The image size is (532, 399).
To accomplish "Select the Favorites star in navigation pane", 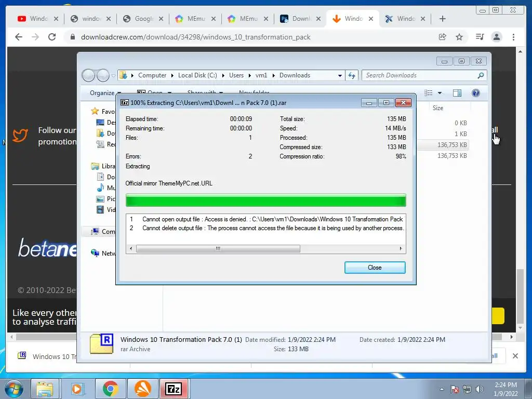I will click(95, 111).
